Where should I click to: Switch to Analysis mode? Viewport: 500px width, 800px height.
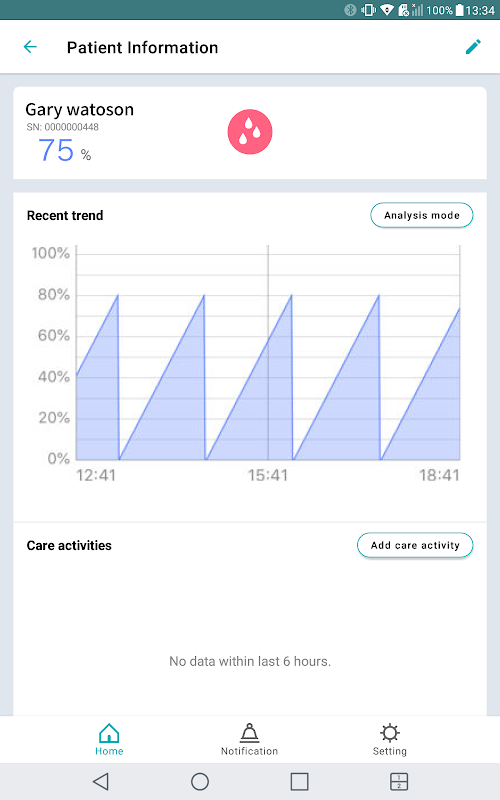click(422, 215)
